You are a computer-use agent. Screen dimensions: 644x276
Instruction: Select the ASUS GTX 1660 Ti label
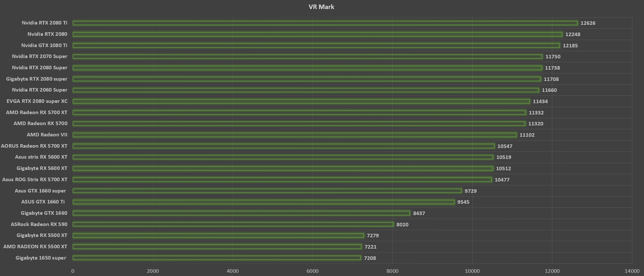(43, 202)
